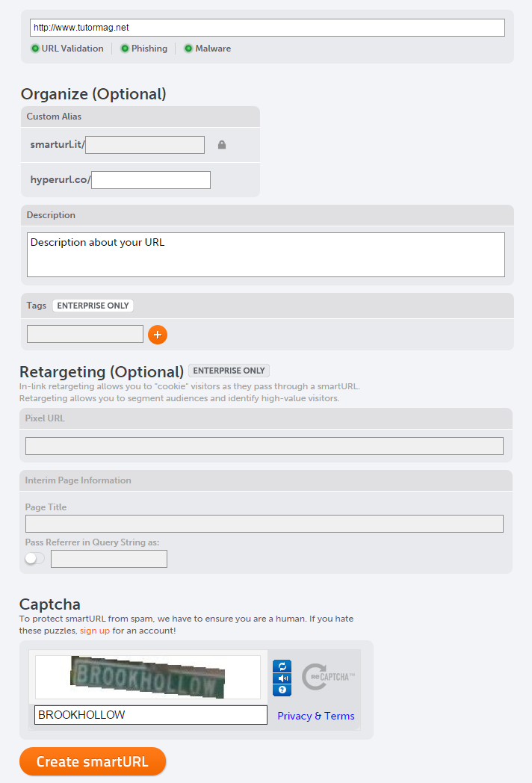Toggle the Pass Referrer in Query String switch
This screenshot has width=532, height=783.
click(34, 558)
